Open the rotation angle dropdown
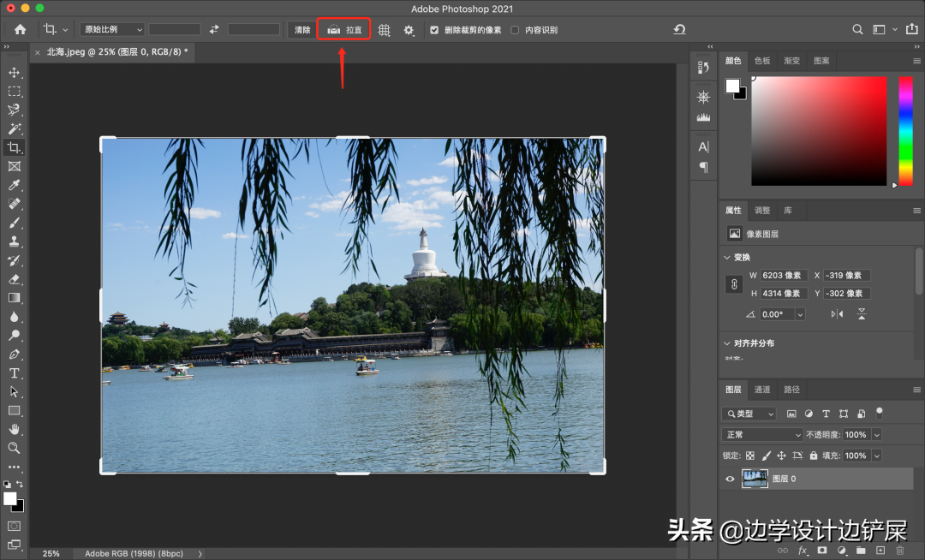The height and width of the screenshot is (560, 925). (801, 315)
